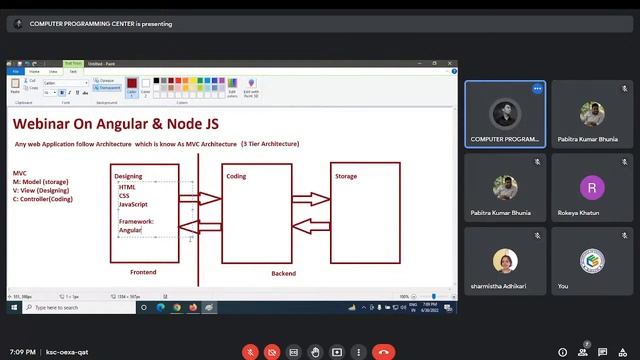Click the Save icon in Paint quick access
The height and width of the screenshot is (360, 640).
click(x=20, y=64)
